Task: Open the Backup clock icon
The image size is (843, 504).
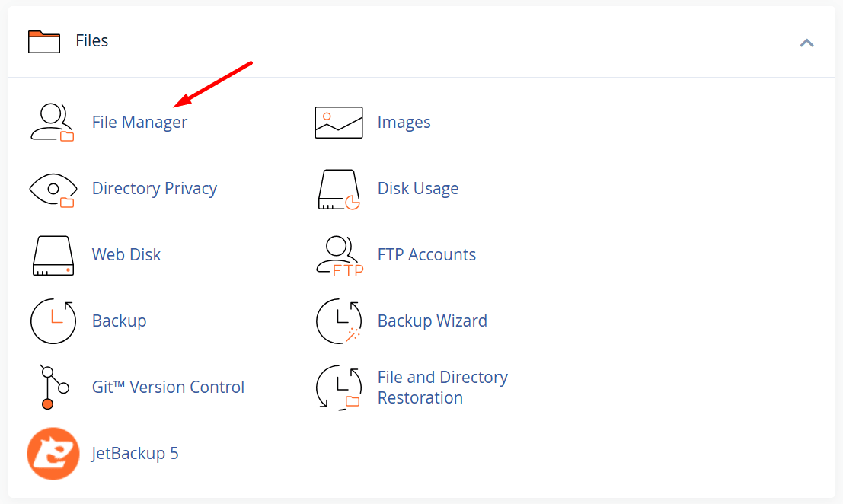Action: coord(53,321)
